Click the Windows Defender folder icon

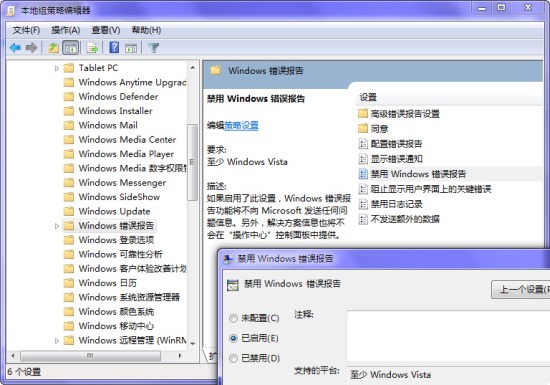(x=69, y=96)
